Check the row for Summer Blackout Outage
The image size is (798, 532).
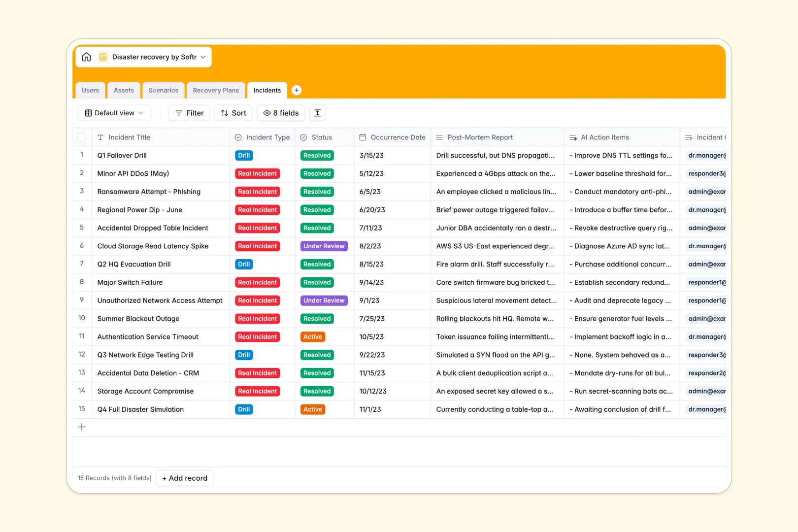82,318
